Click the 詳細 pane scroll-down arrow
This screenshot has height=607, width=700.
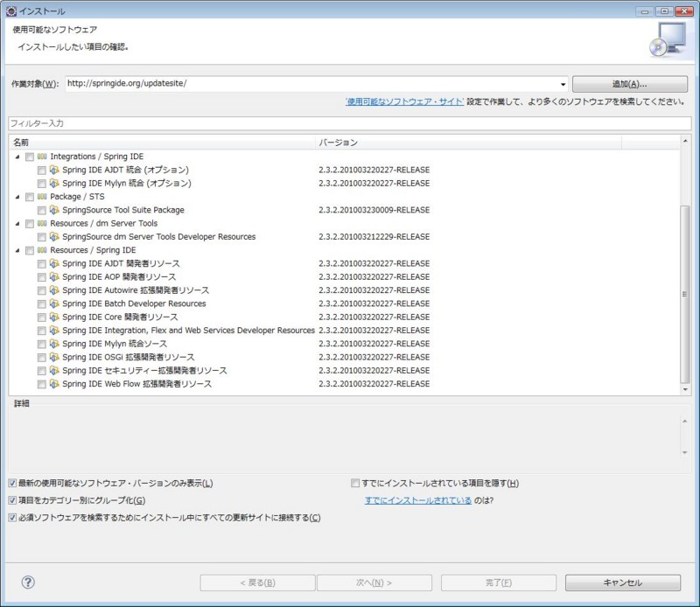click(685, 452)
